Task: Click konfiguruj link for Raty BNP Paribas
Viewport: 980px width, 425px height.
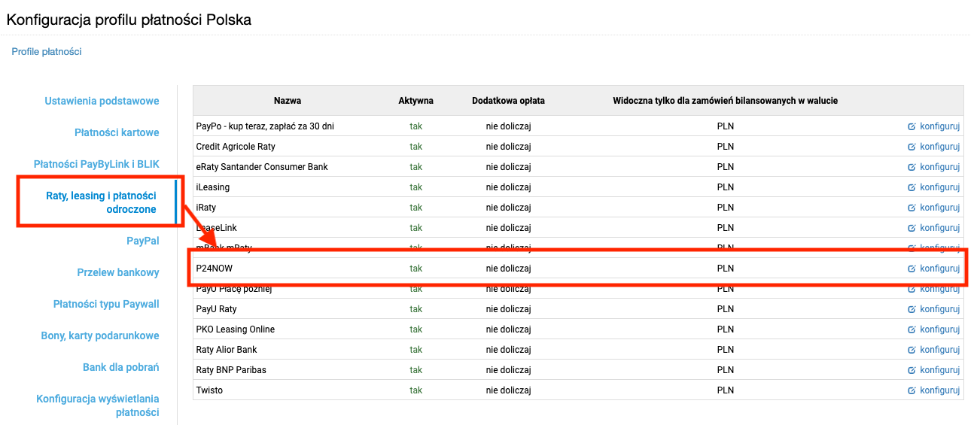Action: click(939, 370)
